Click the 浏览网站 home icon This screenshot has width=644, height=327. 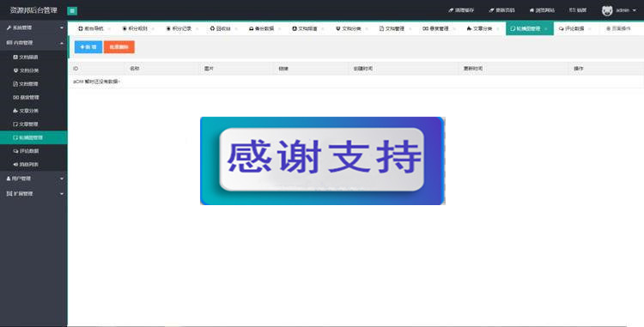tap(532, 10)
